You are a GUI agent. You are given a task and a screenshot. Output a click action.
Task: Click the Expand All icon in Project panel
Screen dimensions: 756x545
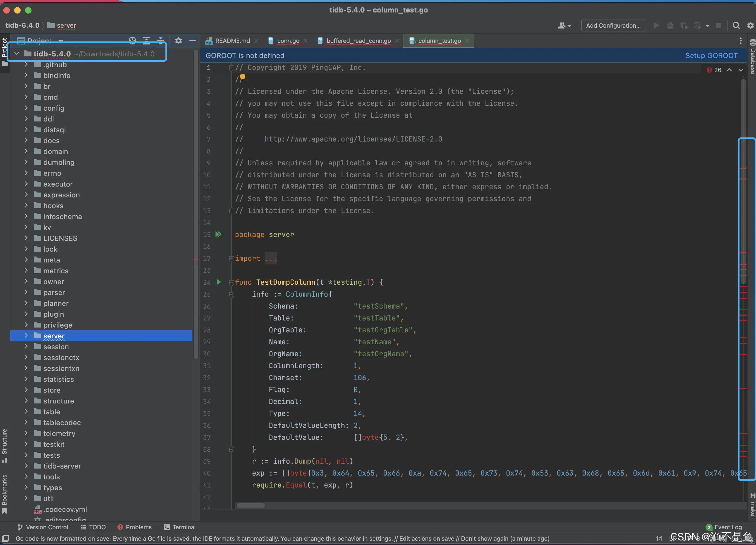pos(146,41)
